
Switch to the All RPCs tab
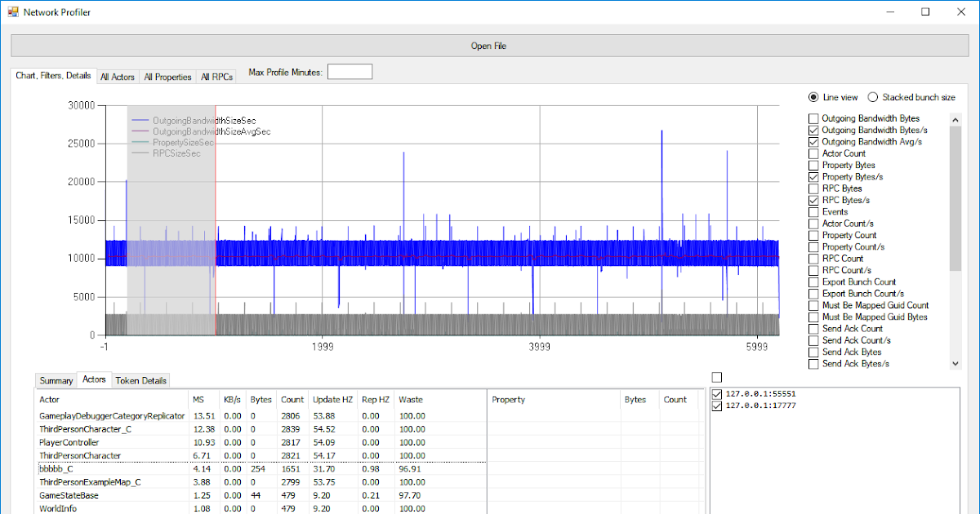pos(216,77)
